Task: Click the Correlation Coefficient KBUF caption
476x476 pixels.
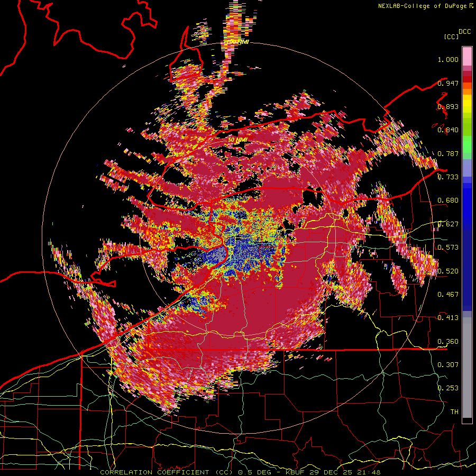Action: (240, 472)
